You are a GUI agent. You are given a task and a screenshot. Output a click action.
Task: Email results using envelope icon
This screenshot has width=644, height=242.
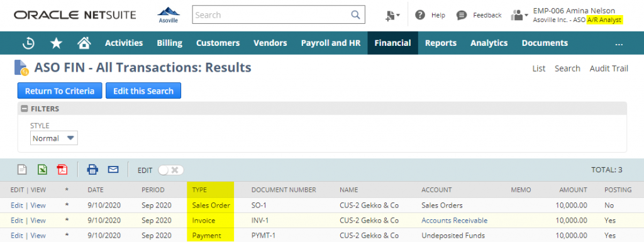click(x=113, y=170)
